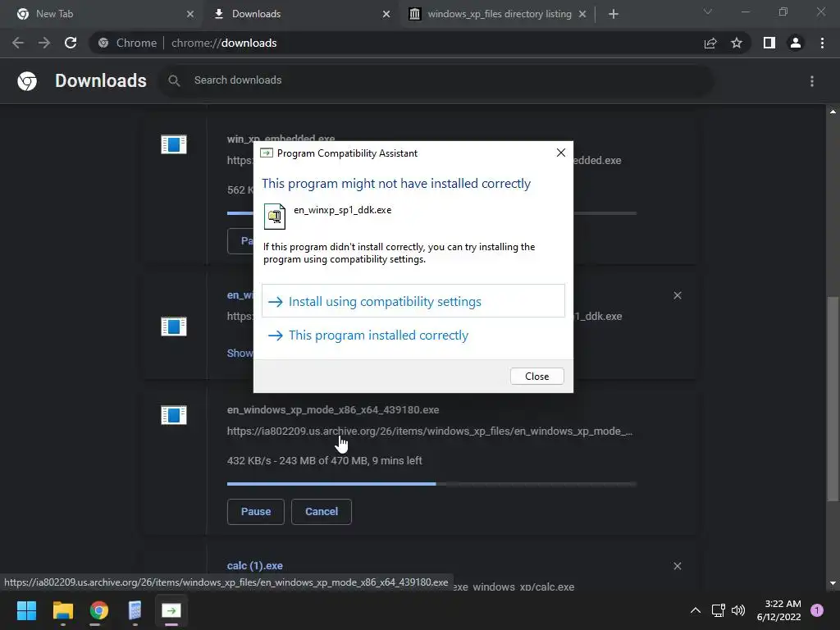Viewport: 840px width, 630px height.
Task: Open the calc (1).exe download link
Action: (255, 566)
